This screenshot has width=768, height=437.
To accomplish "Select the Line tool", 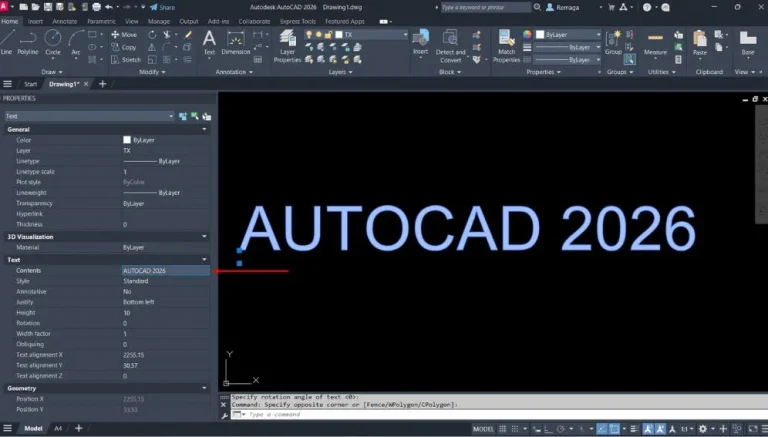I will point(7,42).
